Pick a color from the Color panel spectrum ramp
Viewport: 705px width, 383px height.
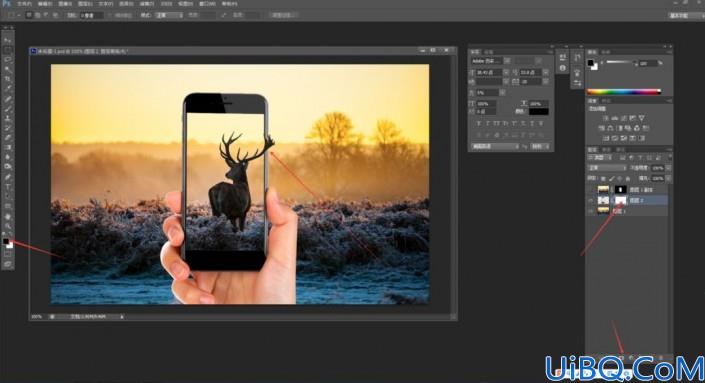[624, 92]
